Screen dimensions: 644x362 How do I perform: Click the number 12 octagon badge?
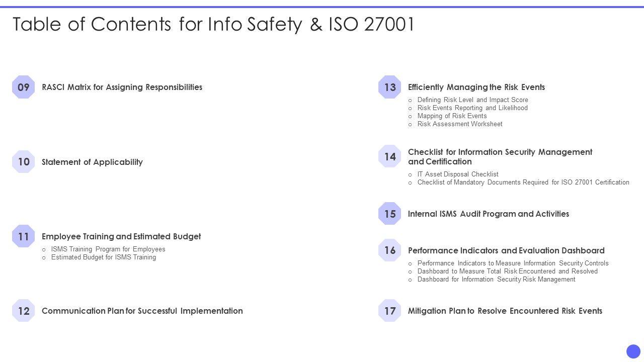(24, 311)
